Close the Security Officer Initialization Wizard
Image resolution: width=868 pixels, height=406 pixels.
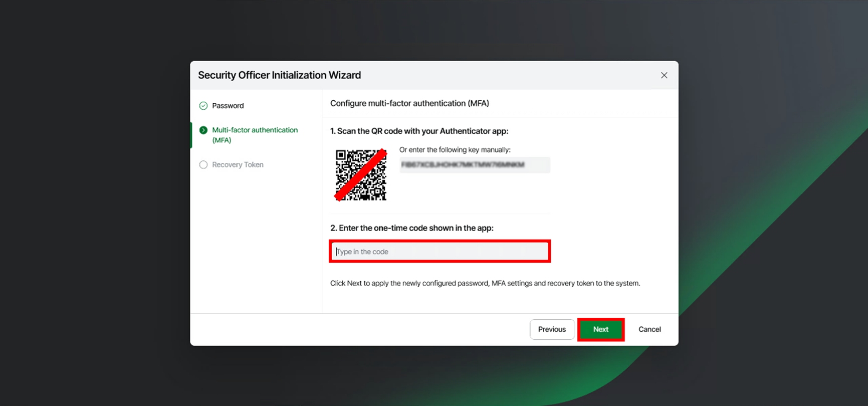pyautogui.click(x=664, y=75)
